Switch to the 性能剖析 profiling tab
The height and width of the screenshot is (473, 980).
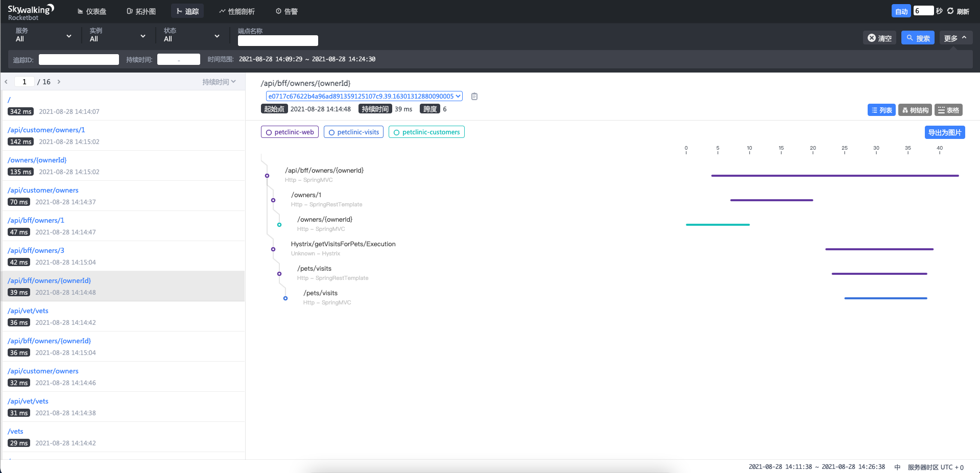point(237,11)
